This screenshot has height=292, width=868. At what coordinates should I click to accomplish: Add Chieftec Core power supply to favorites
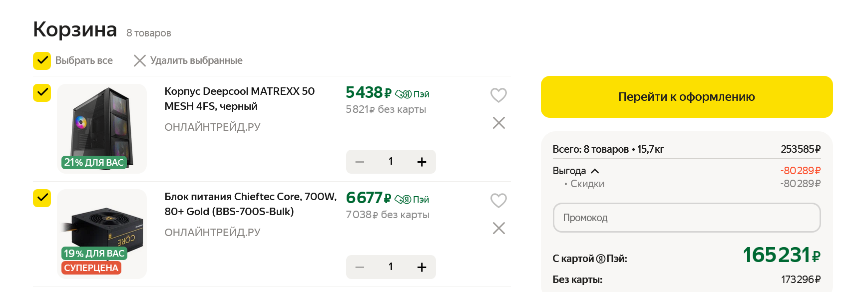pyautogui.click(x=498, y=200)
